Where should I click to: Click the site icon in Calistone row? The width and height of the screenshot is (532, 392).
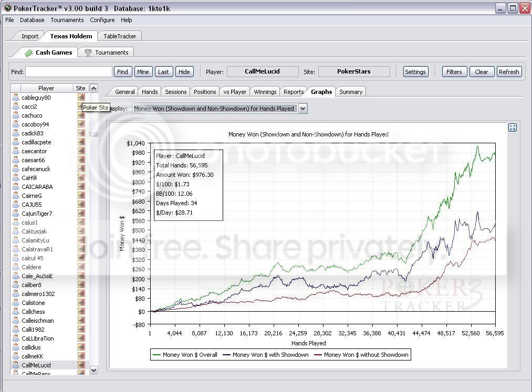pyautogui.click(x=81, y=302)
